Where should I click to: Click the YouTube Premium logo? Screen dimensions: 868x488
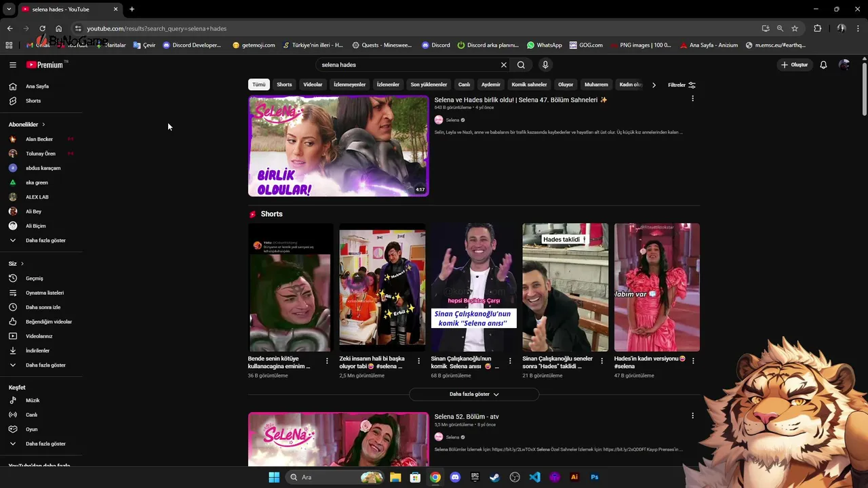pyautogui.click(x=45, y=65)
